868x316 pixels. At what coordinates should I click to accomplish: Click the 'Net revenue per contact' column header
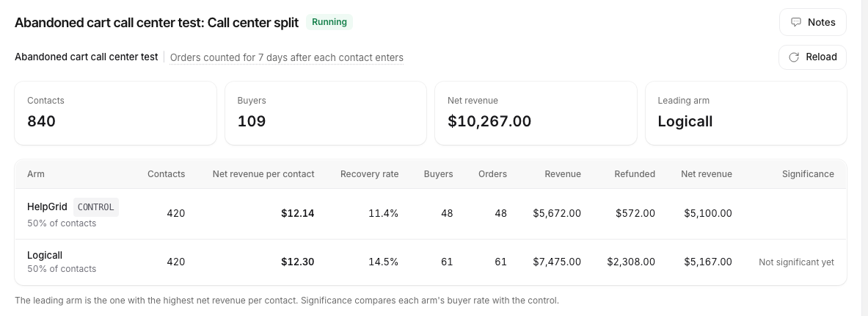pos(263,174)
